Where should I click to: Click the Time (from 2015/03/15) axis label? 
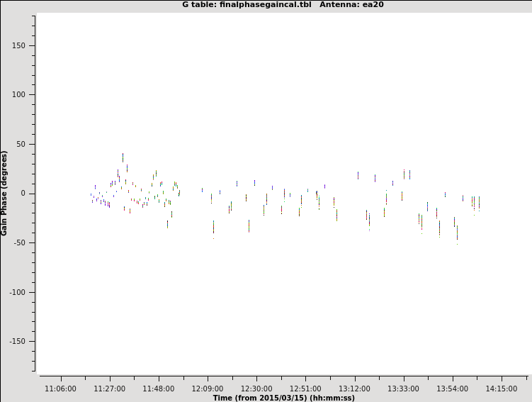click(283, 398)
